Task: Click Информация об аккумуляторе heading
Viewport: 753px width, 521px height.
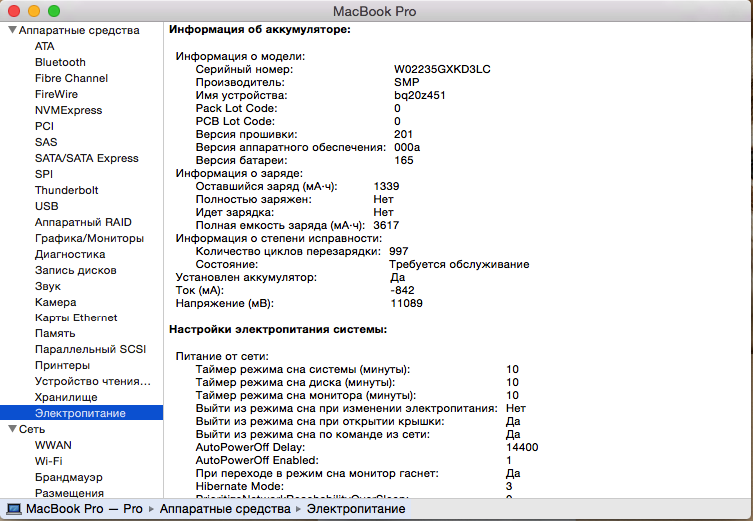Action: [260, 29]
